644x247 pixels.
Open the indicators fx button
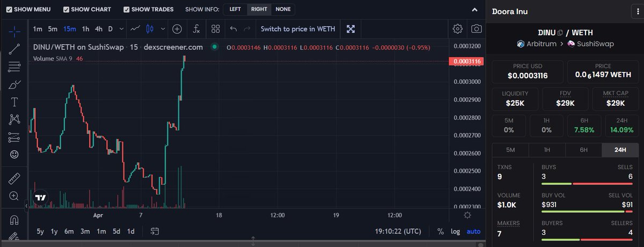point(196,28)
